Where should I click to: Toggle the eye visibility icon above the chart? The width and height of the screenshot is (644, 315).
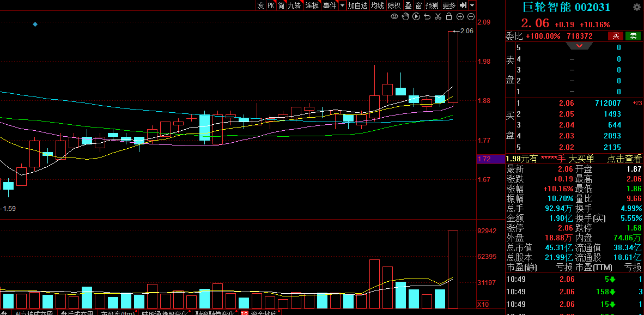click(x=394, y=16)
